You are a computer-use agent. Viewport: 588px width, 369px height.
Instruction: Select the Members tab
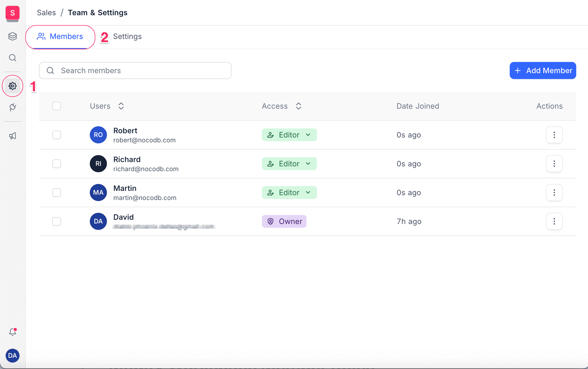pos(60,37)
